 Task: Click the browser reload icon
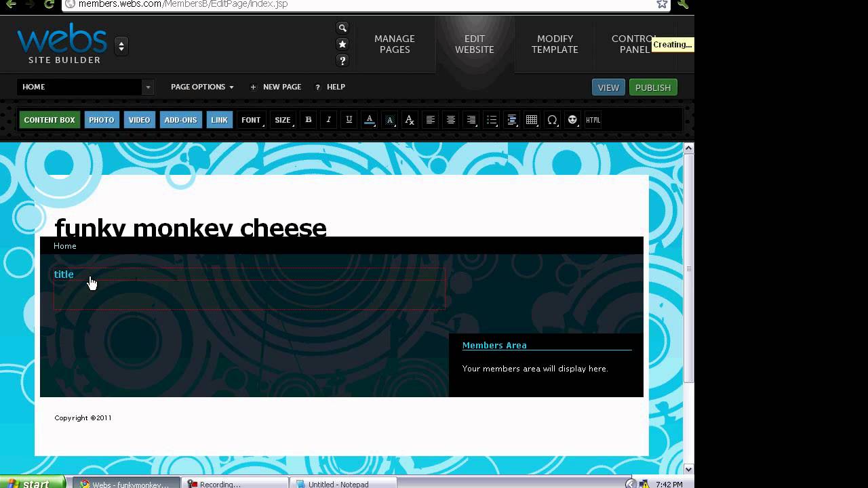coord(49,4)
